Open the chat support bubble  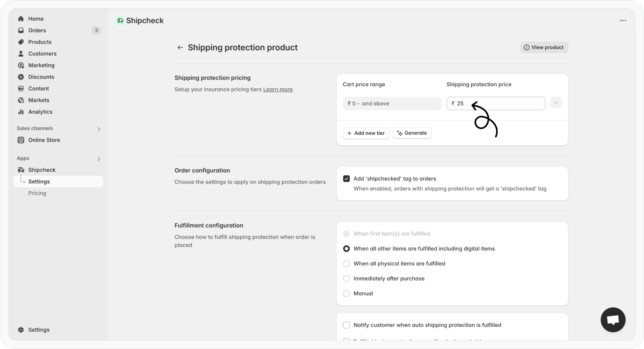(613, 320)
